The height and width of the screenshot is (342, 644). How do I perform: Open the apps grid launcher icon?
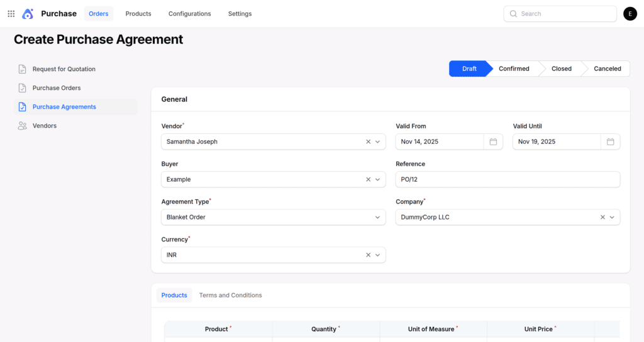(11, 14)
